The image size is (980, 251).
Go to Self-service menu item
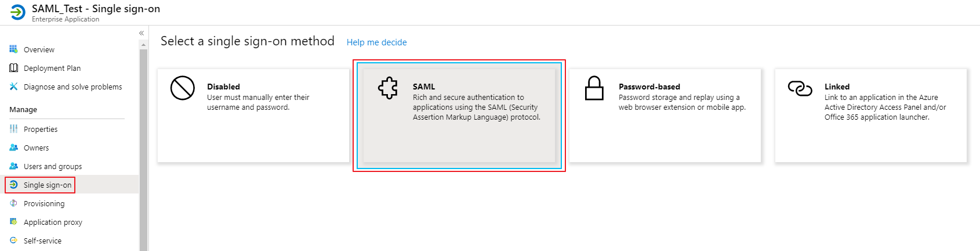42,241
